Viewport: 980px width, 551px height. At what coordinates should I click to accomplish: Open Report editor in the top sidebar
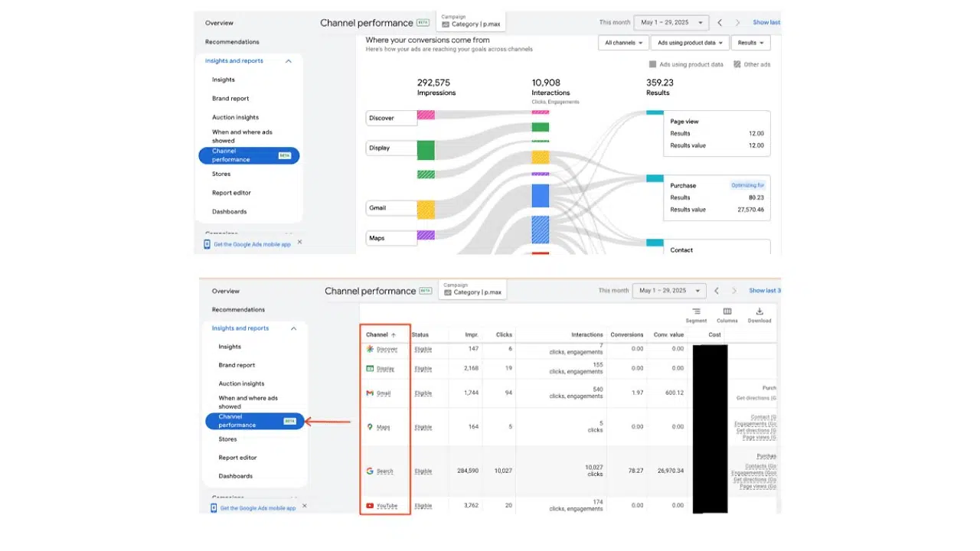(x=231, y=193)
